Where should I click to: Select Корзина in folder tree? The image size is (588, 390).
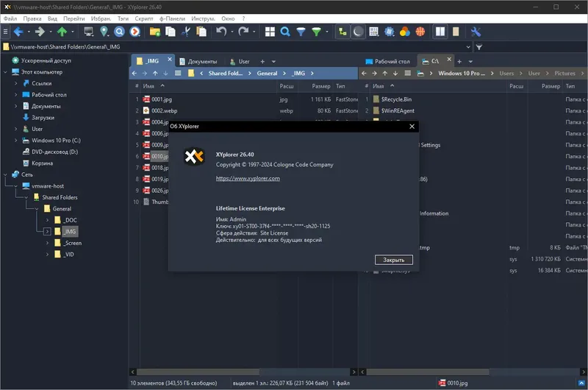pos(42,163)
